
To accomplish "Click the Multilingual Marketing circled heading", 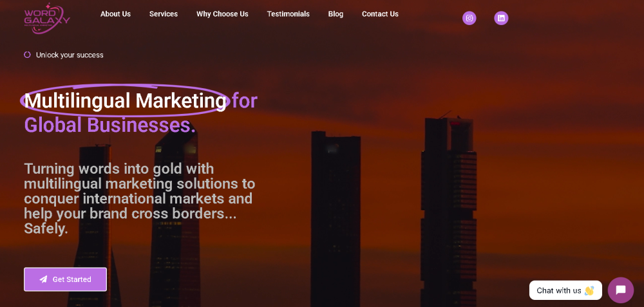I will click(125, 100).
